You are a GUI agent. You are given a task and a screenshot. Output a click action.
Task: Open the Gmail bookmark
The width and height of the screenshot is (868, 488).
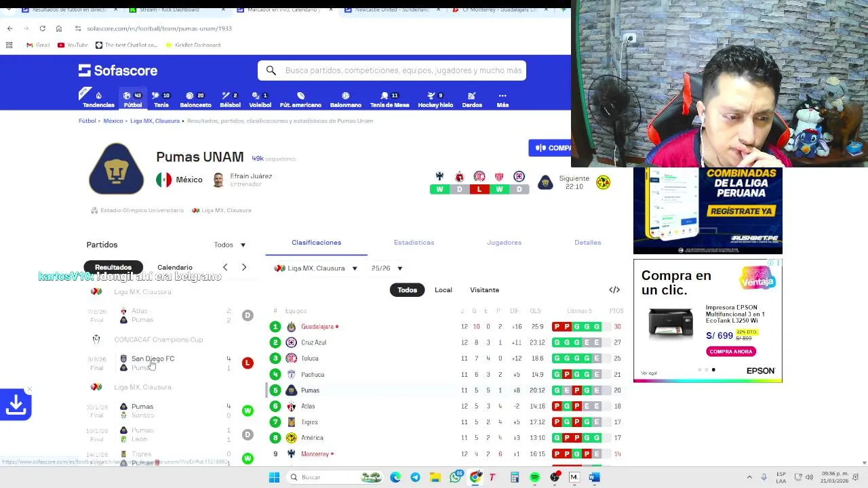coord(38,45)
